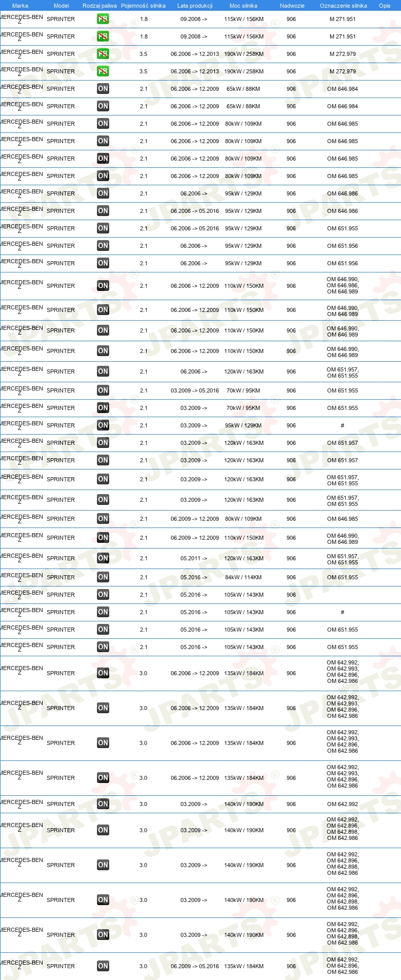Click the Lata produkcji column header

(x=195, y=6)
